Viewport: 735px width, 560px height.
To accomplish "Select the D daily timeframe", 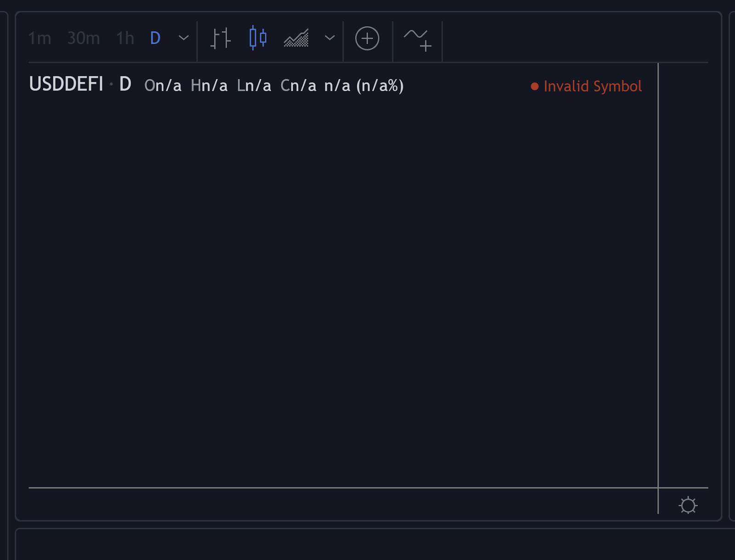I will pyautogui.click(x=155, y=38).
